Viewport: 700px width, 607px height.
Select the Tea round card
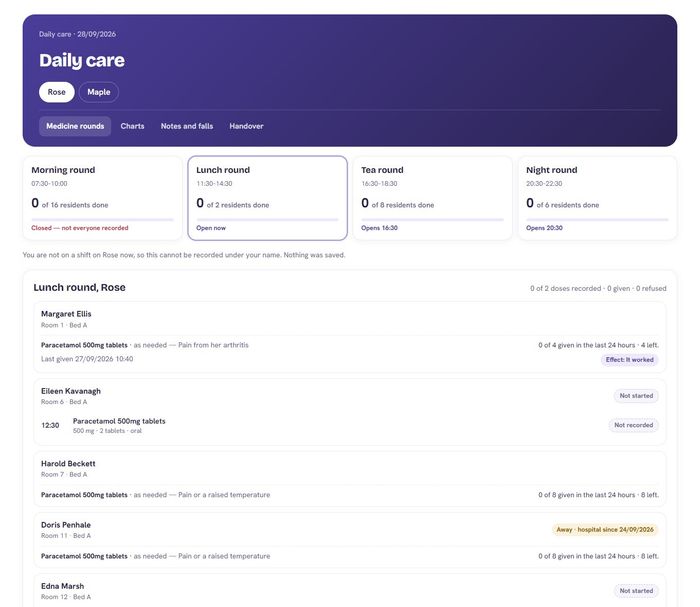[432, 198]
